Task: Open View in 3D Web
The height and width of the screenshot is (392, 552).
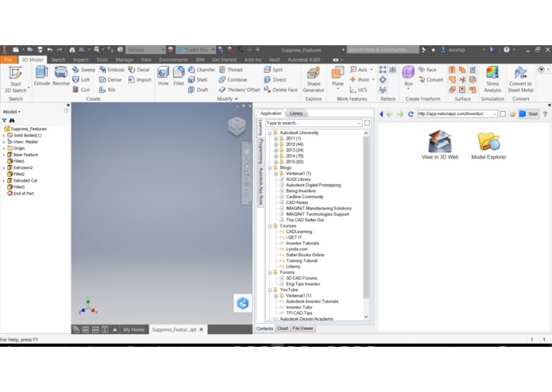Action: pos(440,145)
